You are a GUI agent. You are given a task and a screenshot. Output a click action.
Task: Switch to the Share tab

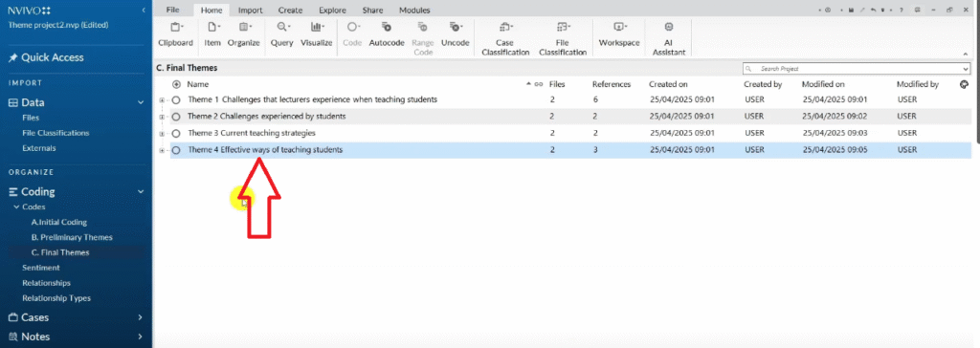pos(372,10)
